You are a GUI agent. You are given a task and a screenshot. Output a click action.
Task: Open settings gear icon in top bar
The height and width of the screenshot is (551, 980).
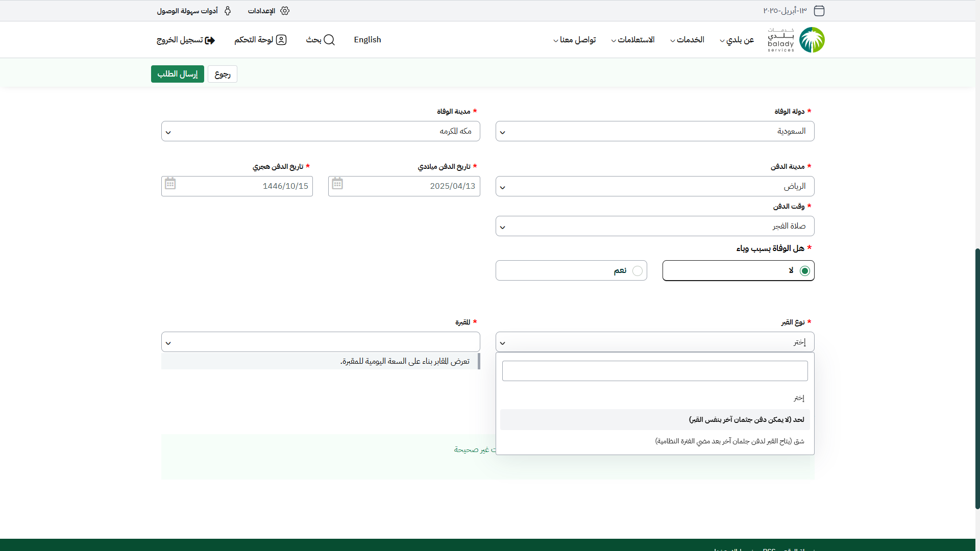point(285,11)
